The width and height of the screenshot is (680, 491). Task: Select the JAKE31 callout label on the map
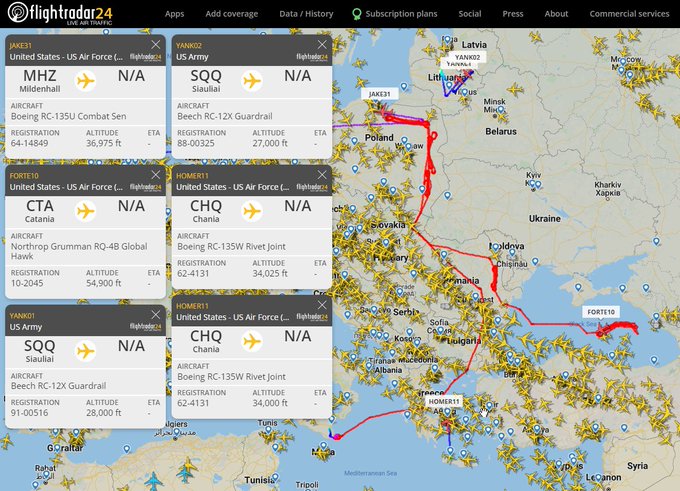tap(379, 94)
